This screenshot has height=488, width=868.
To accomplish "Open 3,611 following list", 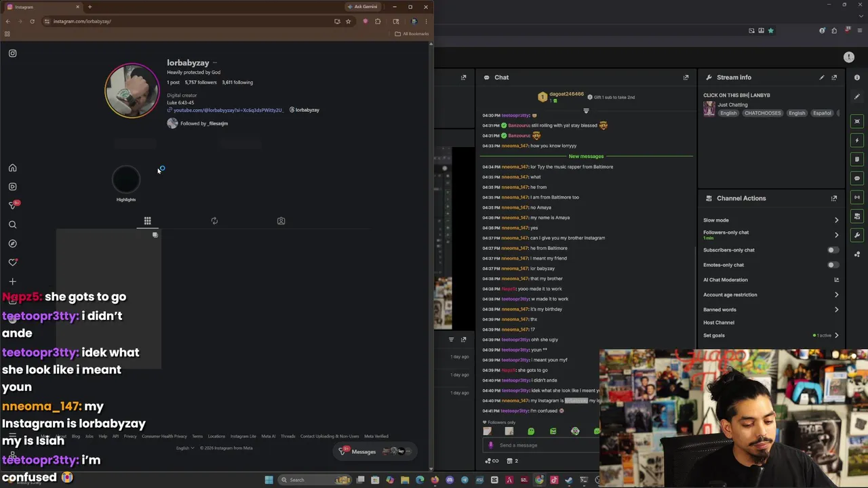I will click(x=237, y=83).
